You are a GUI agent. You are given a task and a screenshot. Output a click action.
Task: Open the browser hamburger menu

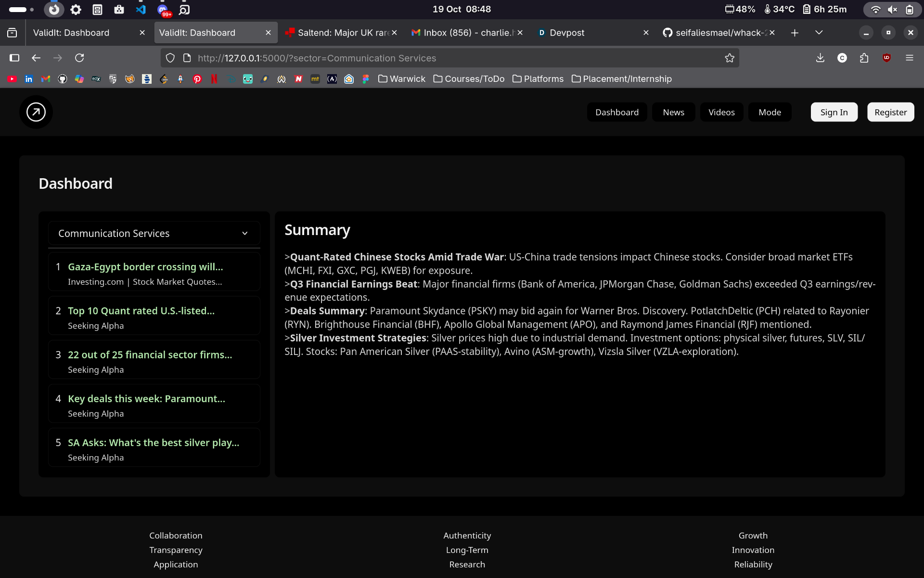909,58
